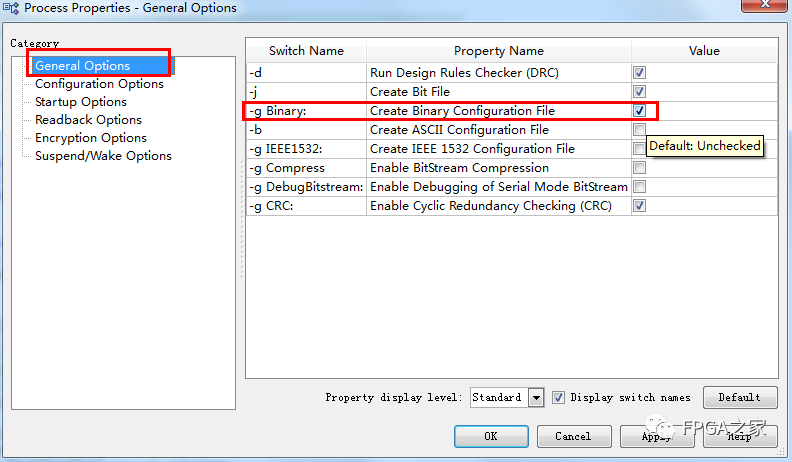Click the "-g Compress" switch cell
The width and height of the screenshot is (792, 462).
306,168
